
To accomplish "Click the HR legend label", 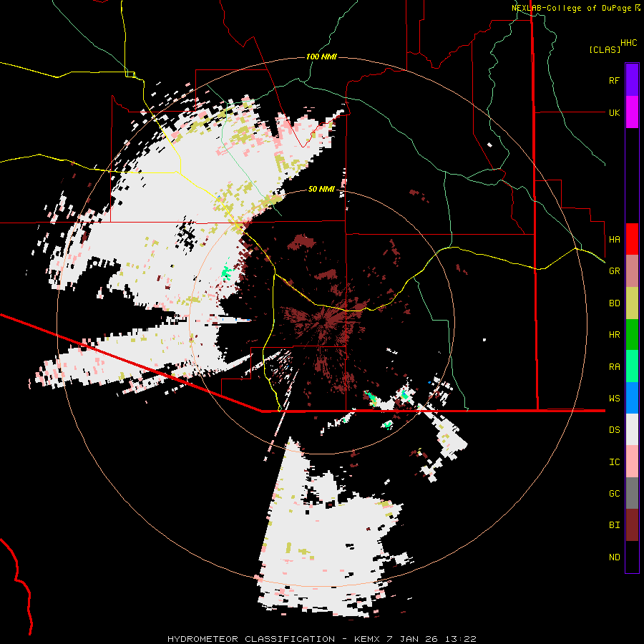I will [x=614, y=335].
